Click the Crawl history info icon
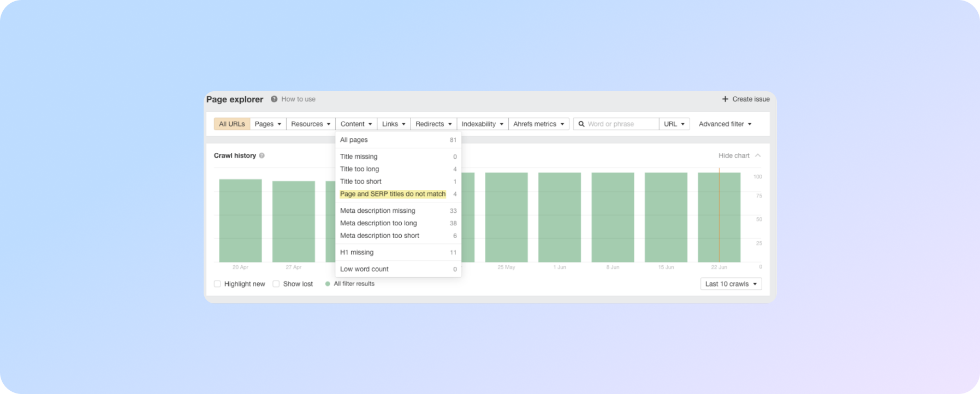The height and width of the screenshot is (394, 980). click(x=262, y=156)
